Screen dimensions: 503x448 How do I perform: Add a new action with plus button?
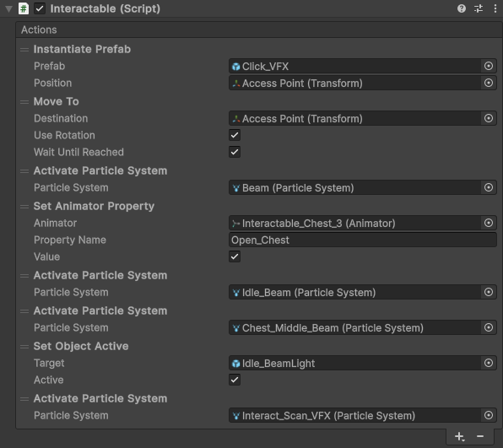tap(459, 436)
